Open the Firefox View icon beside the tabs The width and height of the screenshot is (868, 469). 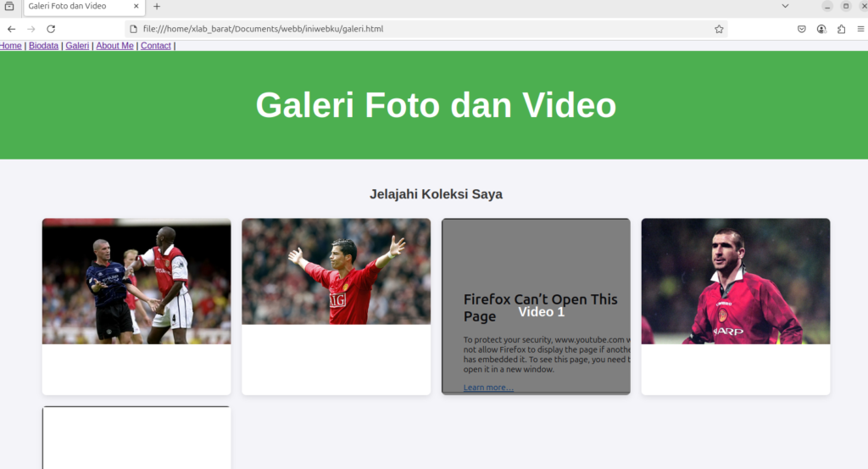tap(9, 6)
